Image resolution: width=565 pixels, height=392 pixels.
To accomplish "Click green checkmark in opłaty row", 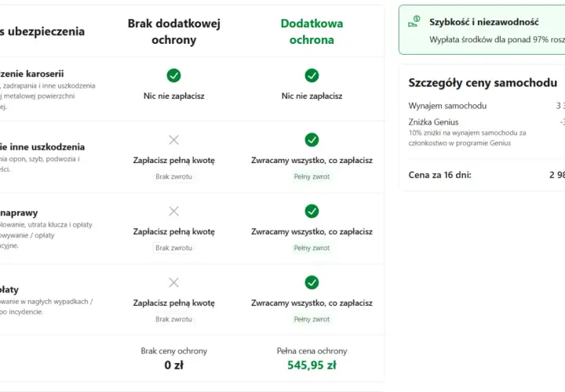I will pyautogui.click(x=312, y=282).
